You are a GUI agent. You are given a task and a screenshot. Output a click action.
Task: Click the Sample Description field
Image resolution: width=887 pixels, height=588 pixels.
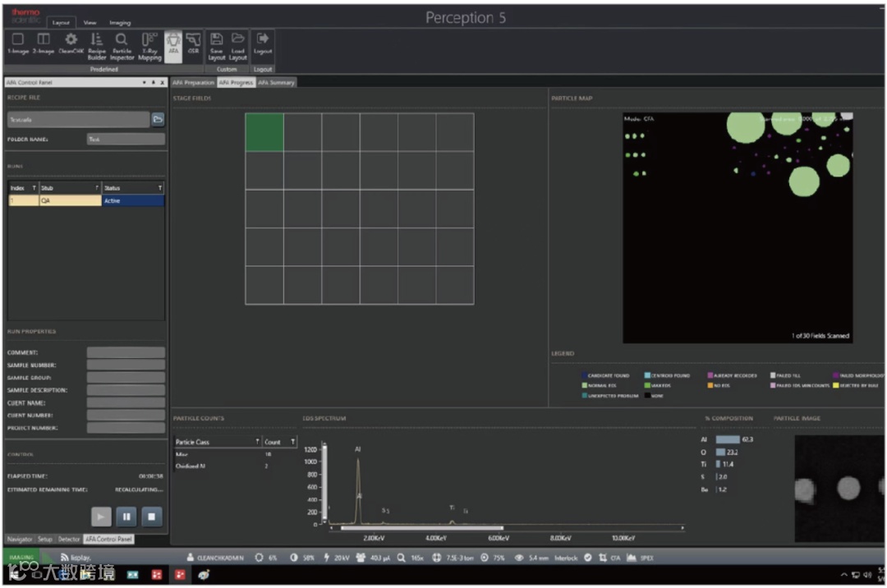(126, 389)
